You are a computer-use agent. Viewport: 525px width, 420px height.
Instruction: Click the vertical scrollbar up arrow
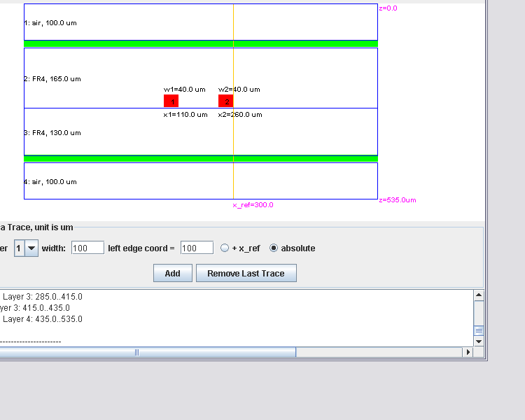(x=479, y=295)
